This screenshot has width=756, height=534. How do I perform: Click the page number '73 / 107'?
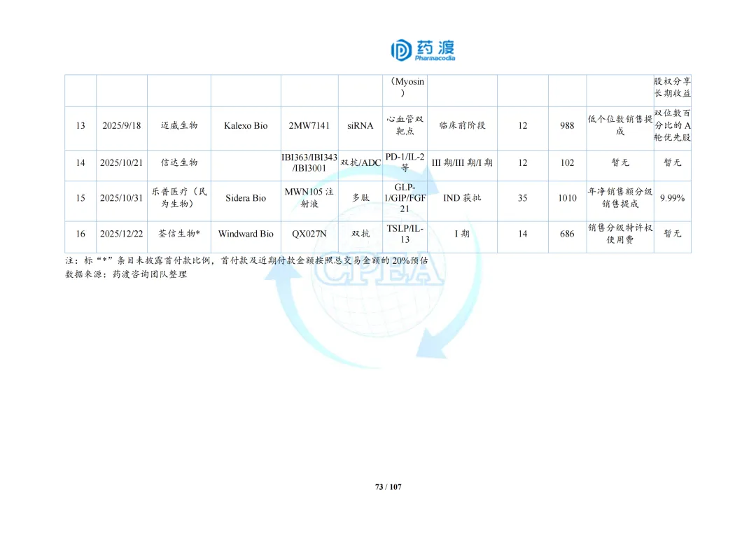(x=388, y=487)
